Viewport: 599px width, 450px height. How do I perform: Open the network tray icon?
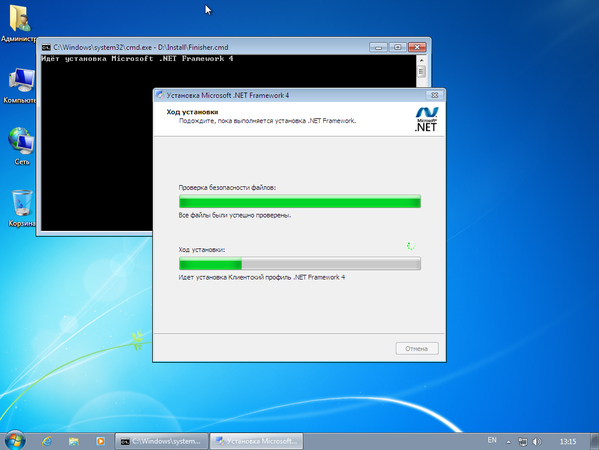pos(522,442)
